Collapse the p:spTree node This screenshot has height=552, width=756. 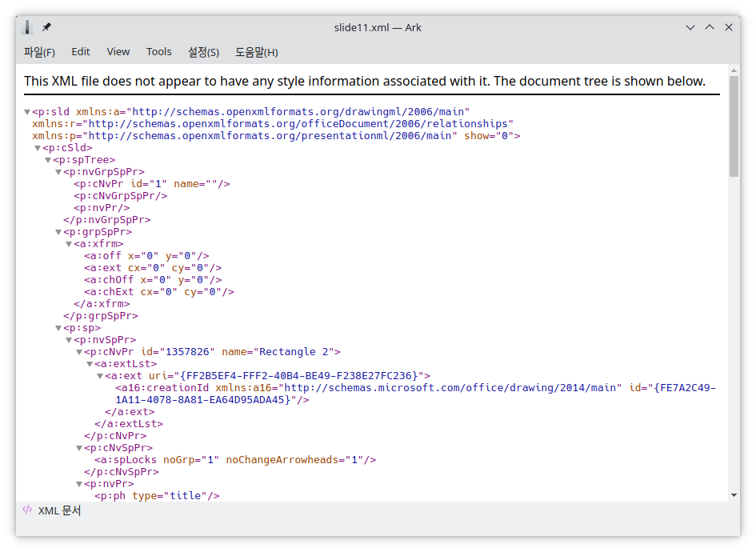[48, 160]
